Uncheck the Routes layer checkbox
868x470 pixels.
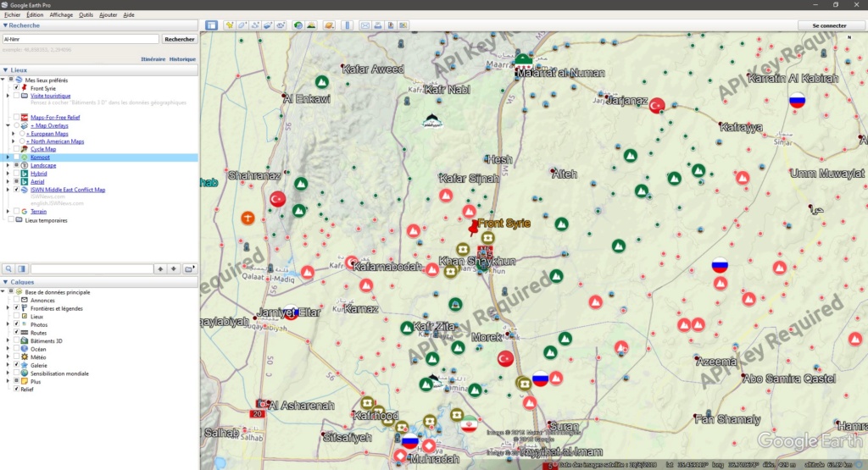pyautogui.click(x=17, y=333)
